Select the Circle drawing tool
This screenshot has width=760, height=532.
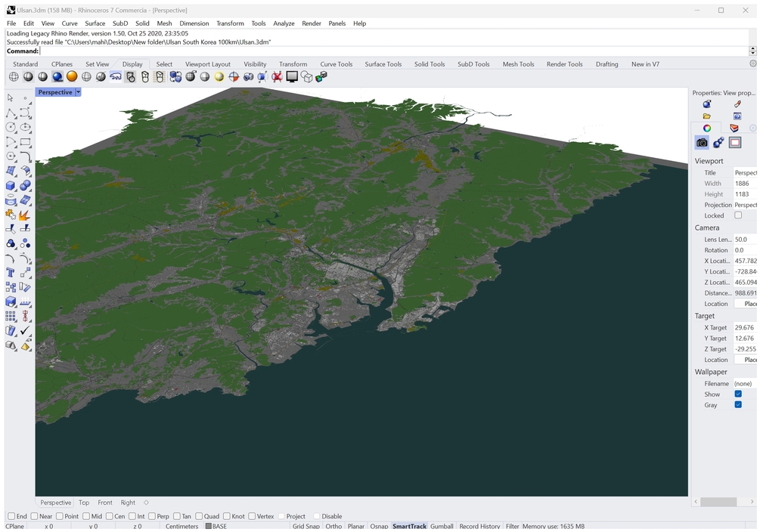11,127
